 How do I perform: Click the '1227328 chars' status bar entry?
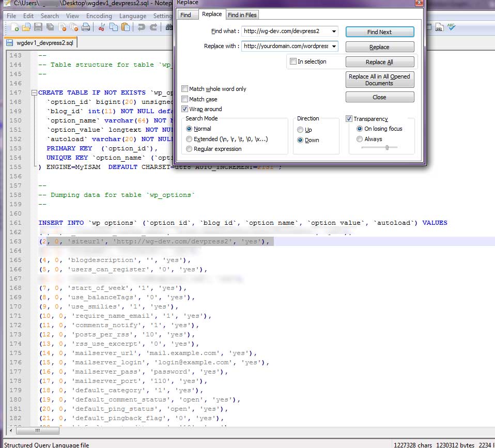pos(413,444)
